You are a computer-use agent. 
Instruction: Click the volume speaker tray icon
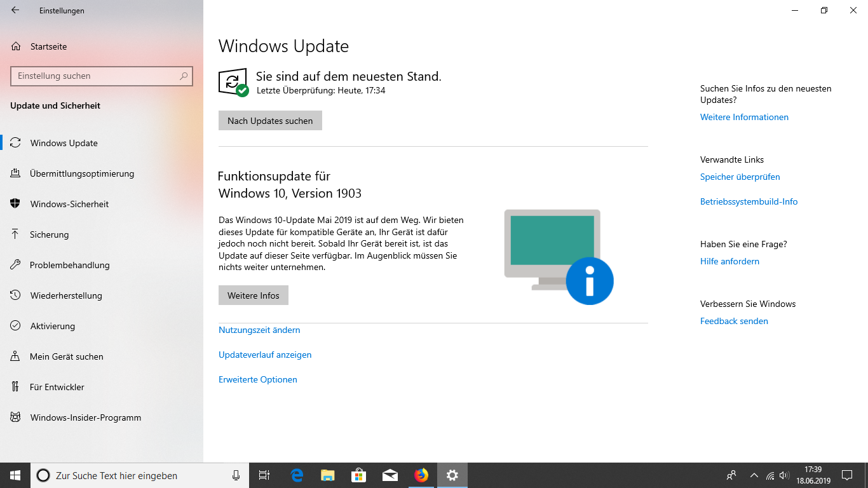(784, 475)
